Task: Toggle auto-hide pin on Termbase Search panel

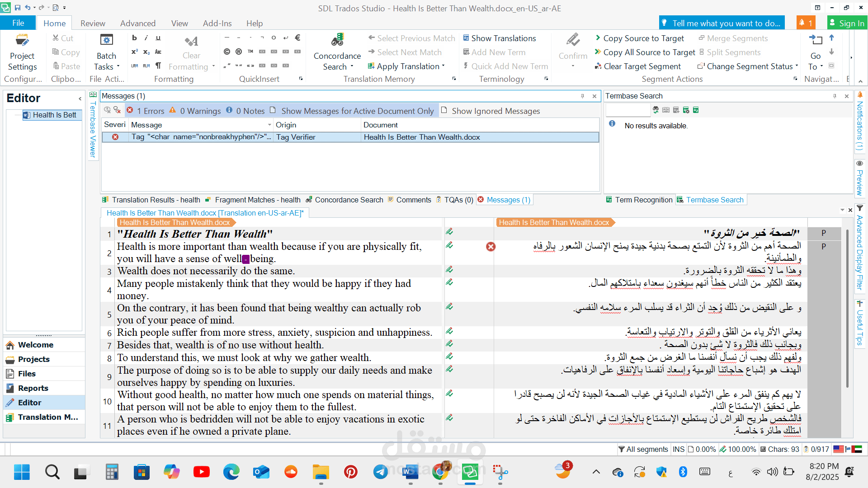Action: [x=835, y=96]
